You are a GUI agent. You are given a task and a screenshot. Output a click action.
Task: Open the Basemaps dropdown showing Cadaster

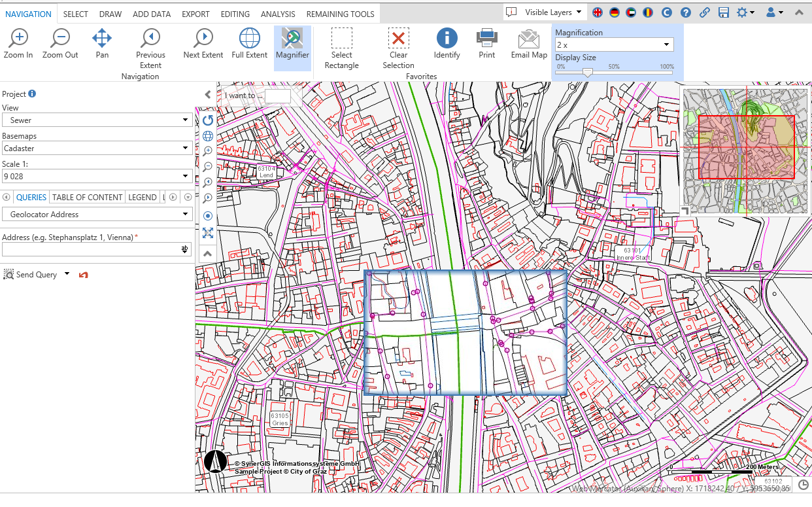(x=97, y=149)
